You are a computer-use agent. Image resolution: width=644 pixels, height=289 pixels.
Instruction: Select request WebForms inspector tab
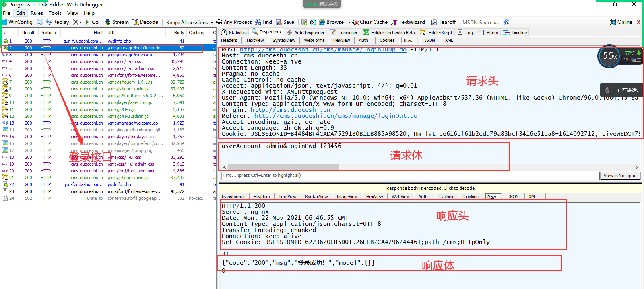(x=314, y=40)
